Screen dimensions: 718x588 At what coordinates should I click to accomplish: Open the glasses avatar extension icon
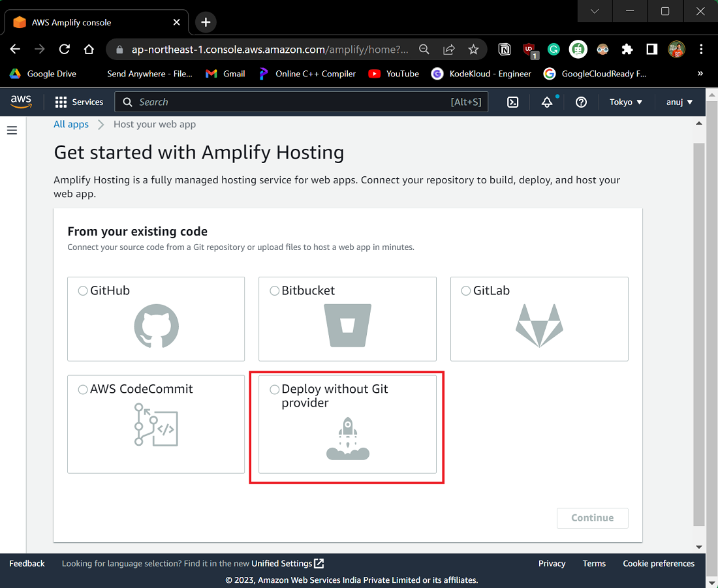tap(602, 50)
